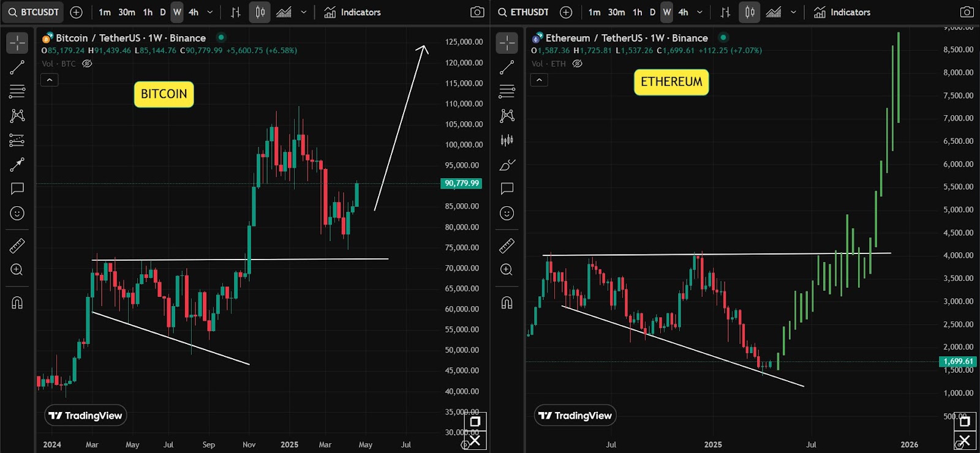The height and width of the screenshot is (453, 980).
Task: Select the patterns tool in Bitcoin sidebar
Action: pyautogui.click(x=17, y=116)
